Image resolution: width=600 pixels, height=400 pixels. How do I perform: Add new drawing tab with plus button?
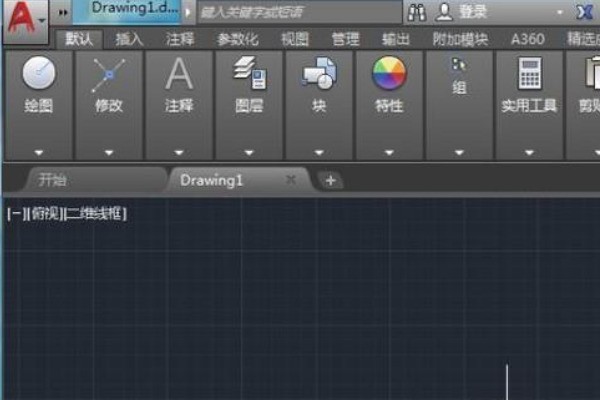[x=330, y=180]
